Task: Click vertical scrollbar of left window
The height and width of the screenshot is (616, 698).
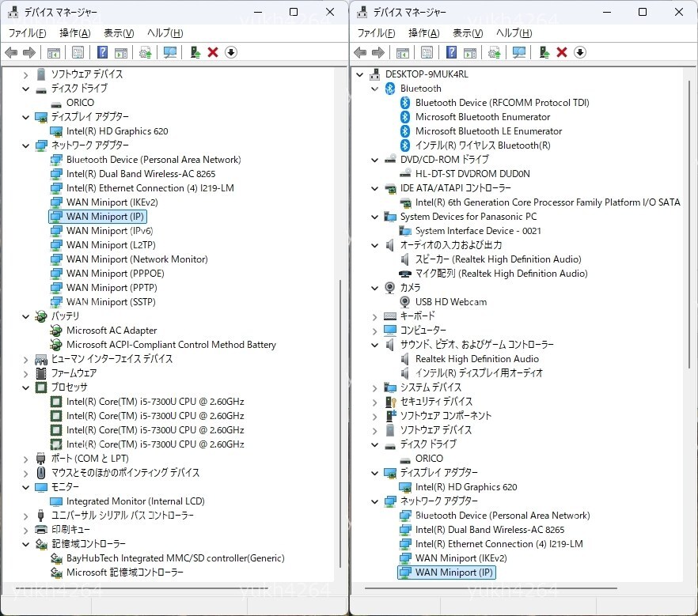Action: coord(340,423)
